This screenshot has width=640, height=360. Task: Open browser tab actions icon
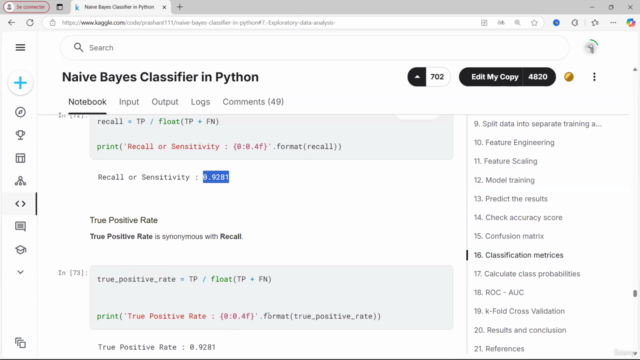pyautogui.click(x=60, y=7)
